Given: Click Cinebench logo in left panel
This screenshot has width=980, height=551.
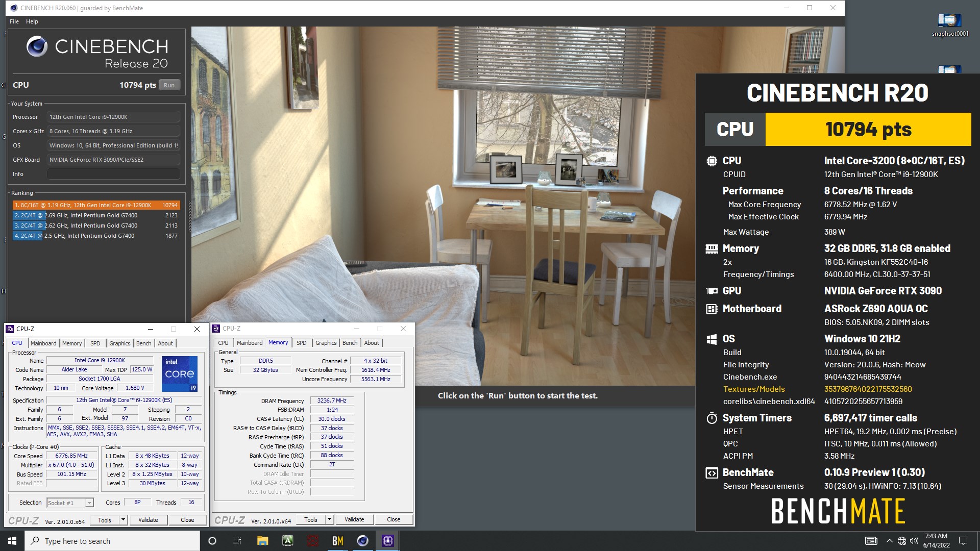Looking at the screenshot, I should coord(37,46).
